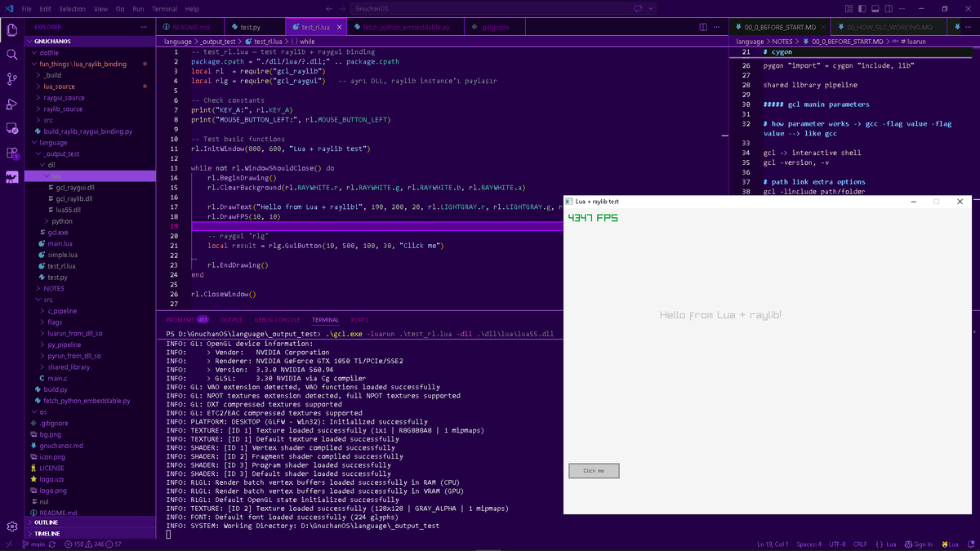Click the 'Click me' button in raylib window

point(594,471)
